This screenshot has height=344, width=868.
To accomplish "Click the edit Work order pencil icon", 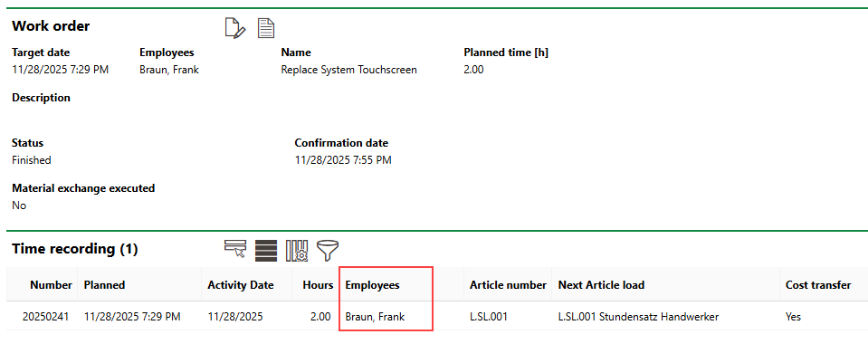I will pos(234,28).
